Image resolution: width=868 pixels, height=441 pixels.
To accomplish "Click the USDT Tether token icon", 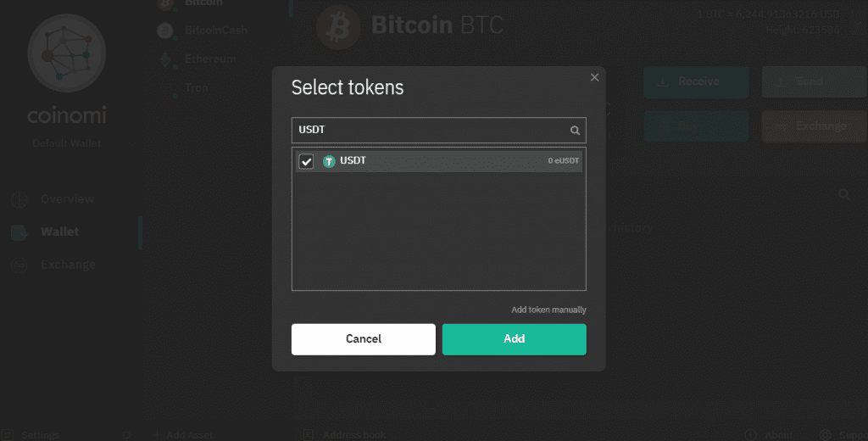I will coord(329,161).
